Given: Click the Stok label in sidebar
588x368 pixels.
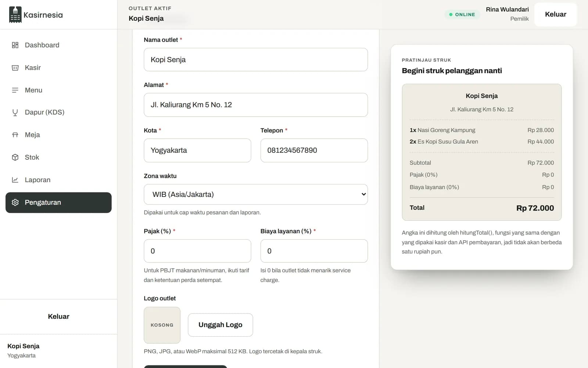Looking at the screenshot, I should [32, 158].
